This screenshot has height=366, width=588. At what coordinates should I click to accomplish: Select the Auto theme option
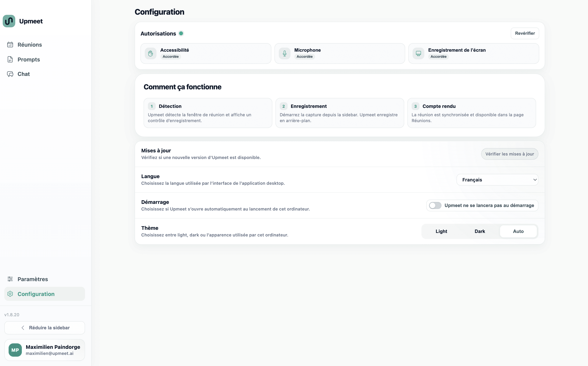coord(518,231)
